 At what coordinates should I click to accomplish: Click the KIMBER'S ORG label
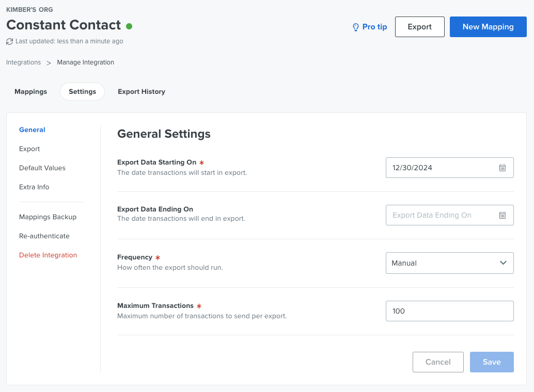click(x=29, y=9)
